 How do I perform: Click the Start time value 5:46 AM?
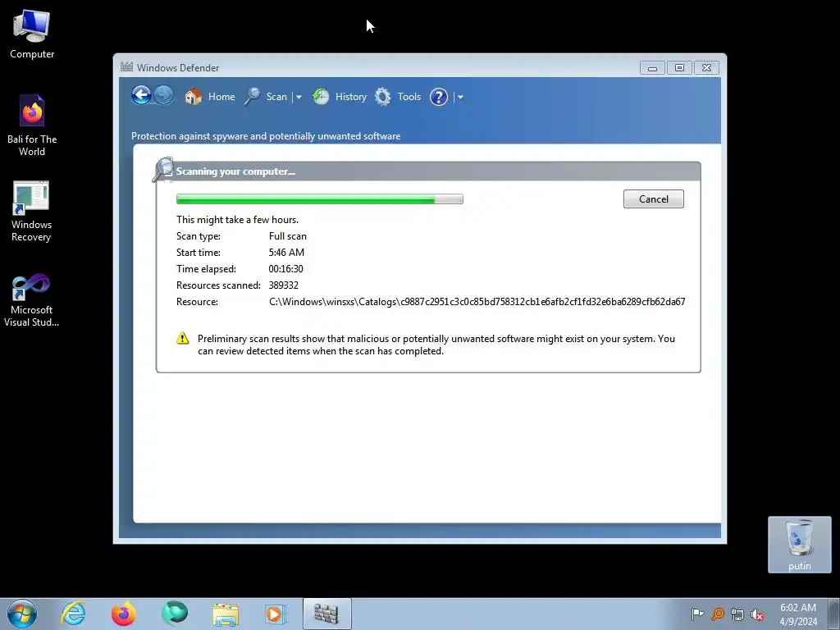(x=286, y=253)
